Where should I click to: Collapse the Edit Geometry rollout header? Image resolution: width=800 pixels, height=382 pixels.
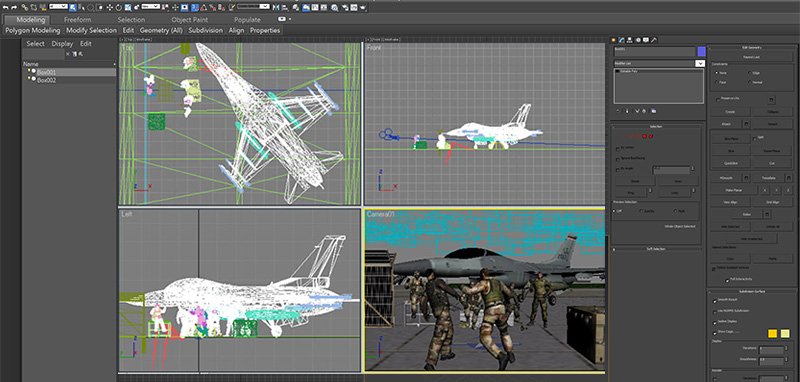coord(752,47)
